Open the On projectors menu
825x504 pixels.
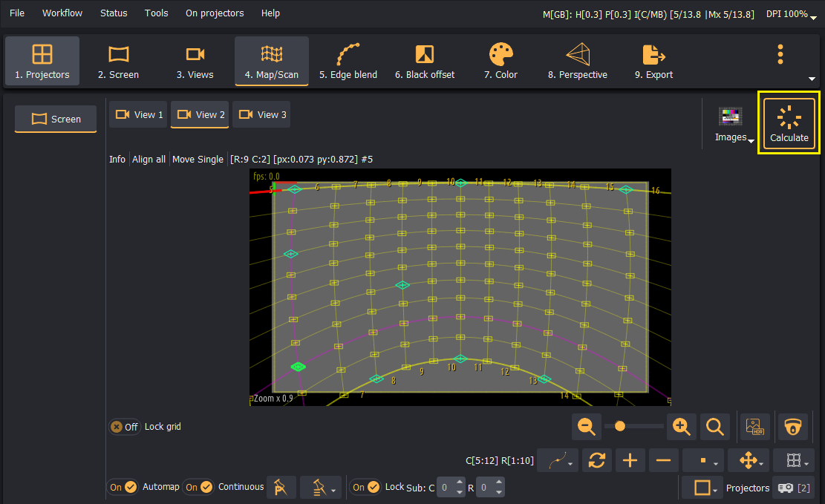click(215, 13)
